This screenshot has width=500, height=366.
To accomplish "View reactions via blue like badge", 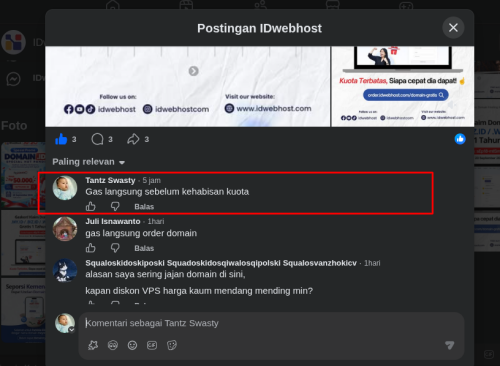I will pyautogui.click(x=460, y=139).
